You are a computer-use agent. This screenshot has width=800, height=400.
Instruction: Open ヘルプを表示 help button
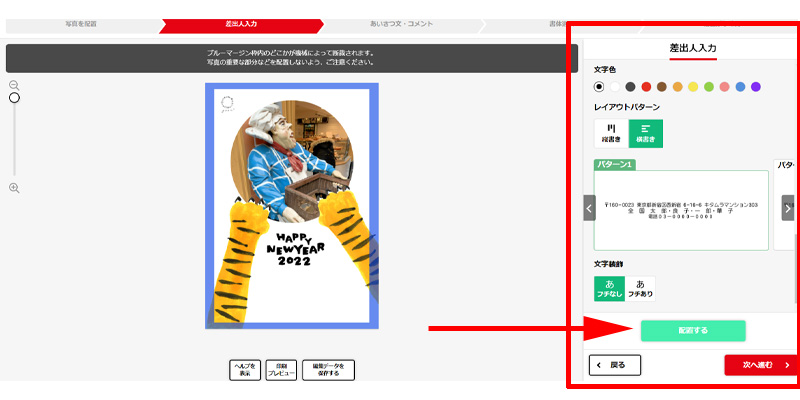click(x=245, y=370)
